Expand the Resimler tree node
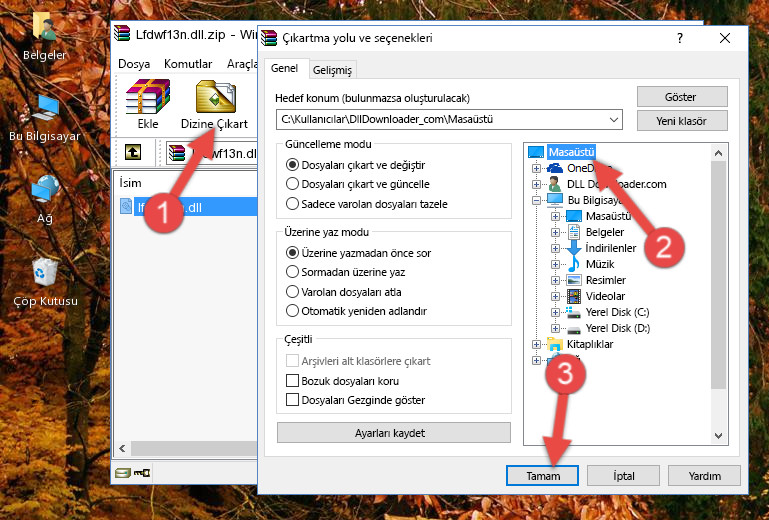 pos(555,280)
